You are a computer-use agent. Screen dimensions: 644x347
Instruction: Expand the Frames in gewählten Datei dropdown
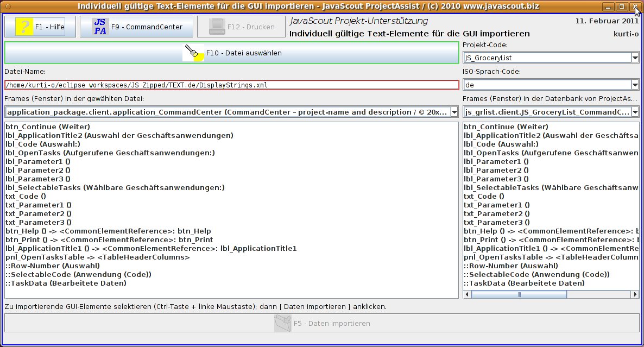click(x=454, y=112)
